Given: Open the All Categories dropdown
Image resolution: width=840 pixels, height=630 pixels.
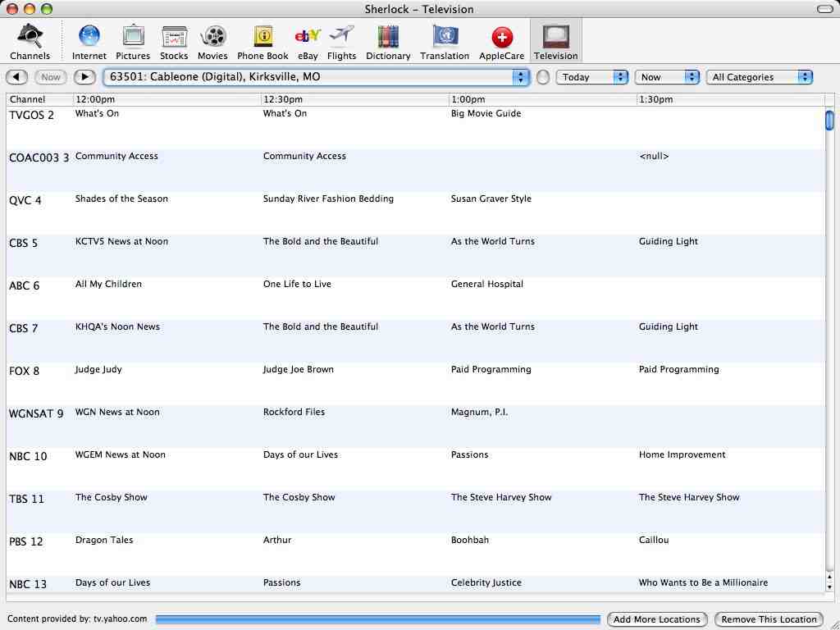Looking at the screenshot, I should (760, 77).
